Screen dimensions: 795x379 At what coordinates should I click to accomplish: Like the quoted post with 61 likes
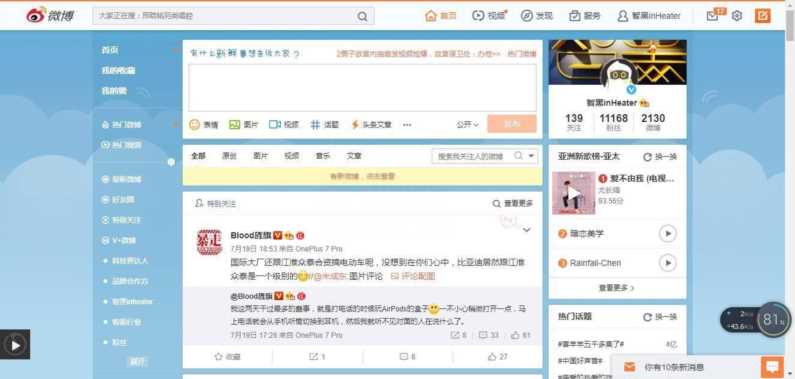pyautogui.click(x=521, y=335)
